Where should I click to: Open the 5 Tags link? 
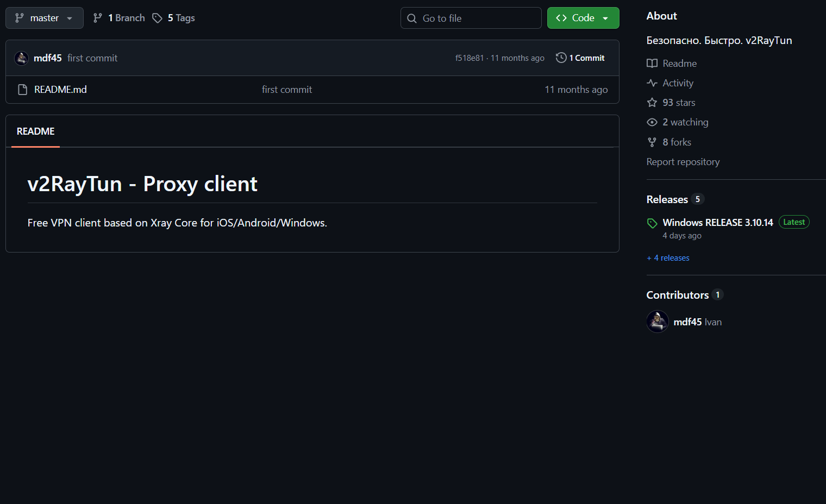click(x=181, y=18)
